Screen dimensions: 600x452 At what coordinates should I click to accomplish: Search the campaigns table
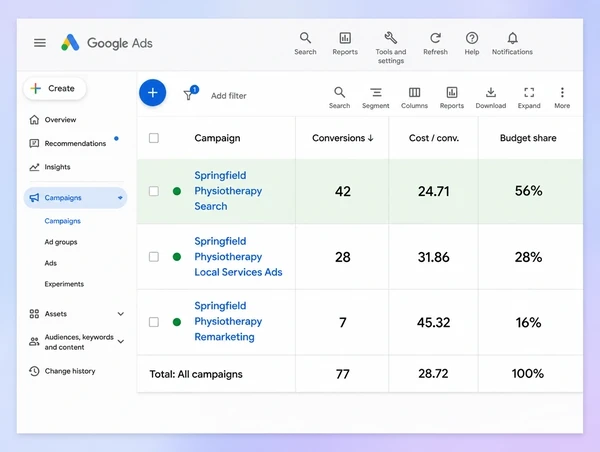click(339, 98)
